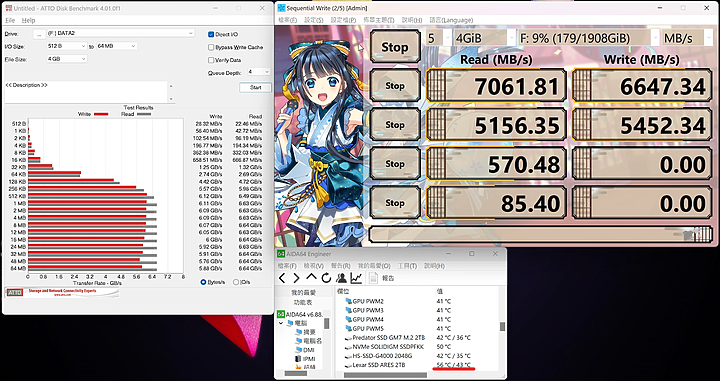Viewport: 720px width, 381px height.
Task: Open the I/O Size 512 B dropdown
Action: click(x=66, y=46)
